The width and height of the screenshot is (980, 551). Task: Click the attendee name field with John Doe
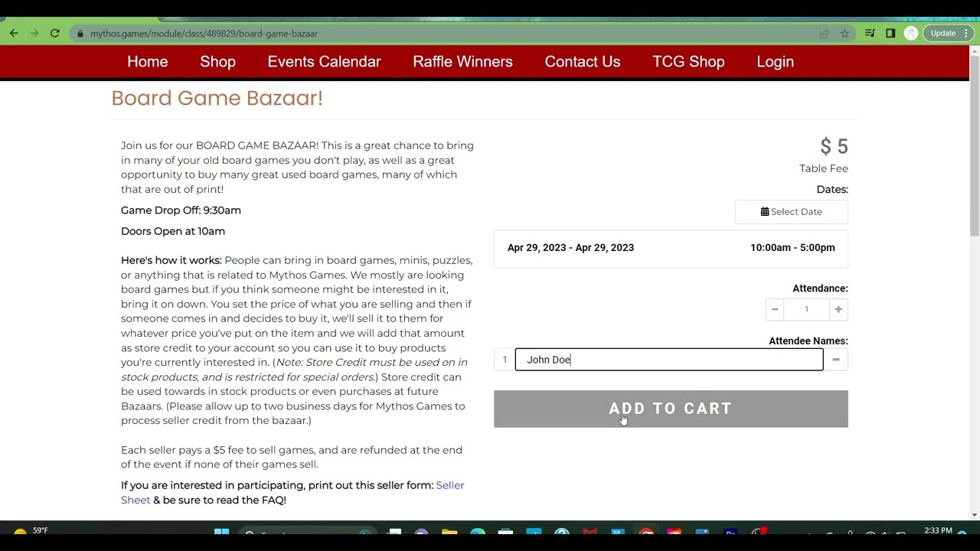[x=669, y=360]
